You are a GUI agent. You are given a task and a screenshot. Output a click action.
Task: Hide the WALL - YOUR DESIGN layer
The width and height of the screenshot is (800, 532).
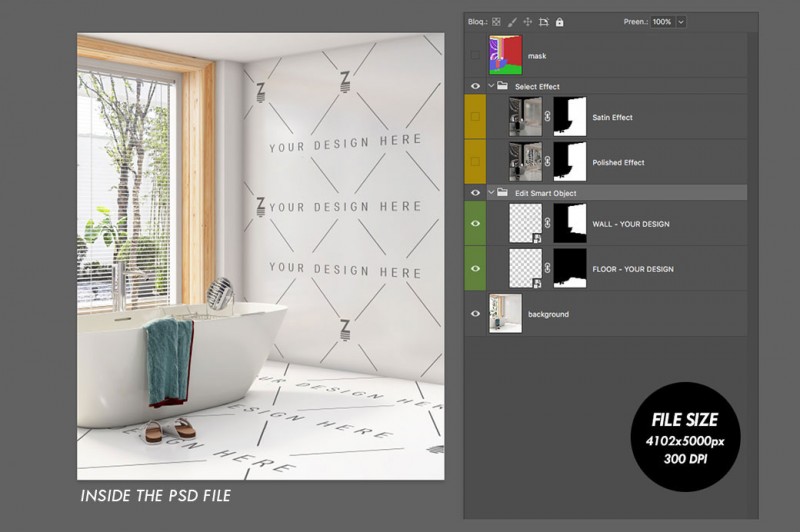475,224
